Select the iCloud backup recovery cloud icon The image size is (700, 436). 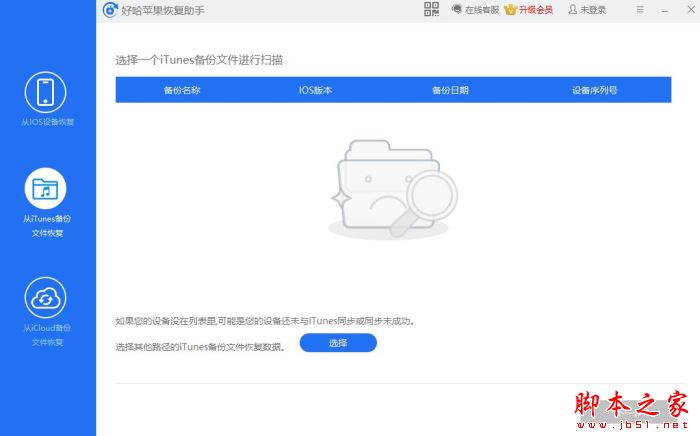tap(46, 298)
